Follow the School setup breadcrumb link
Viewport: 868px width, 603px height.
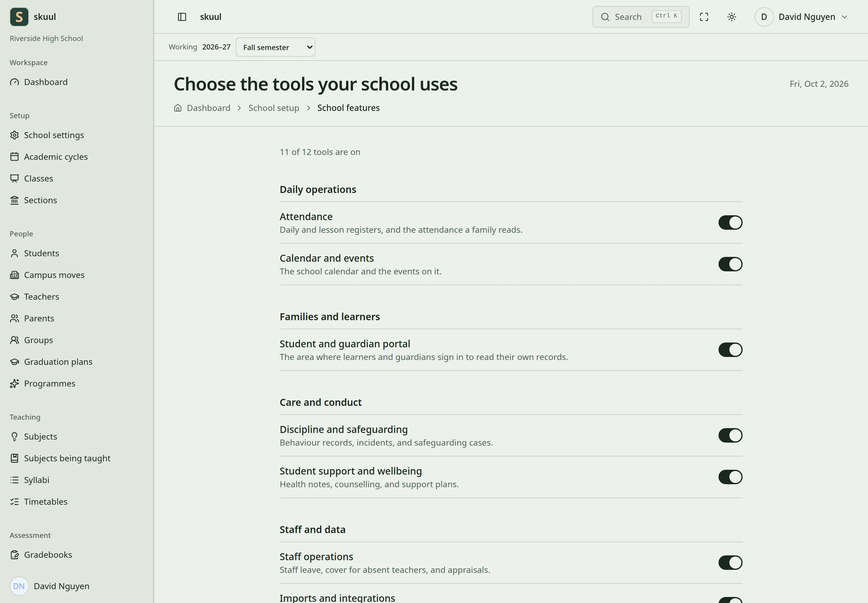click(x=274, y=108)
